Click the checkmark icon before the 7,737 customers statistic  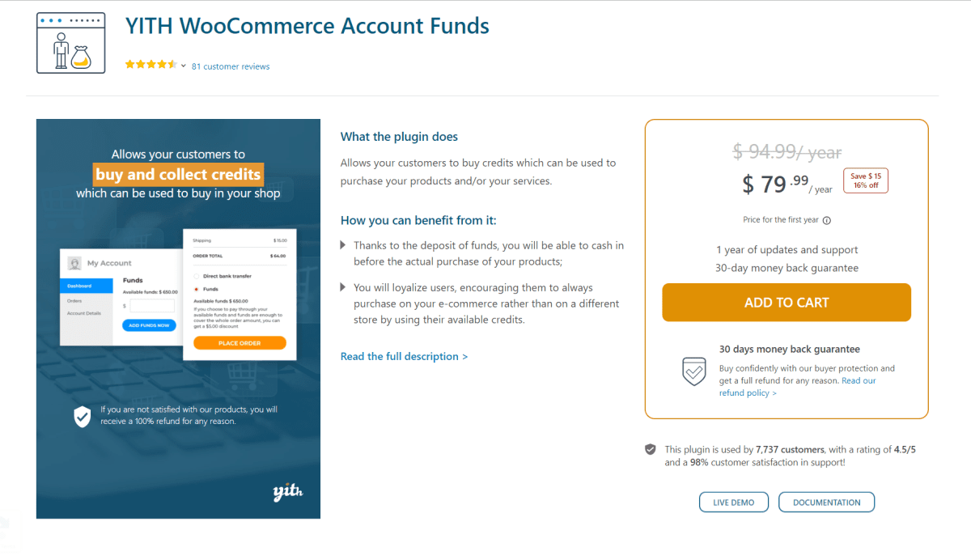(x=650, y=449)
